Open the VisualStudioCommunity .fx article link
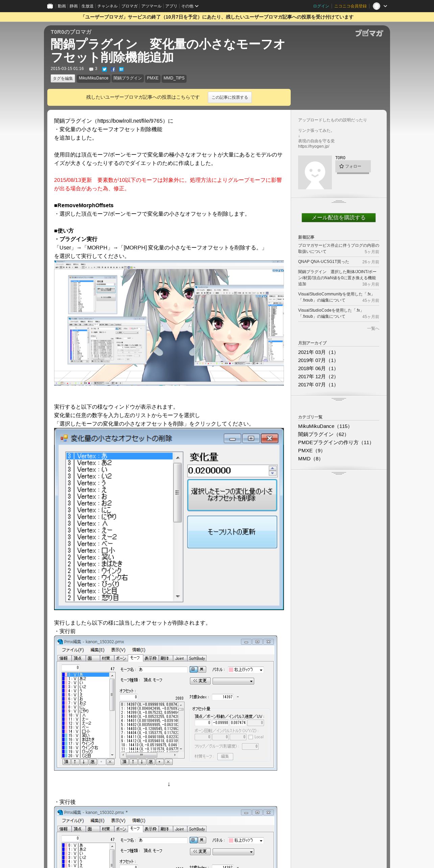This screenshot has width=434, height=868. click(336, 297)
